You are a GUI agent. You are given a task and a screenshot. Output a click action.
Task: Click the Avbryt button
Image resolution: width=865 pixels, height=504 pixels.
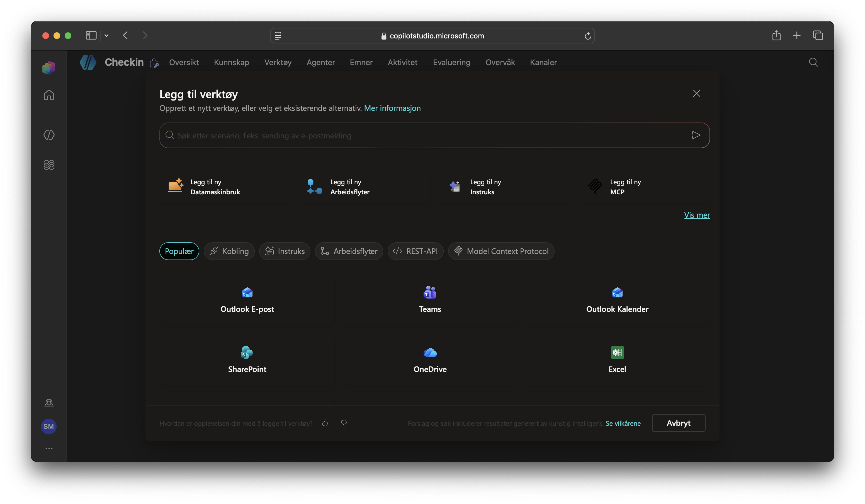(x=679, y=423)
